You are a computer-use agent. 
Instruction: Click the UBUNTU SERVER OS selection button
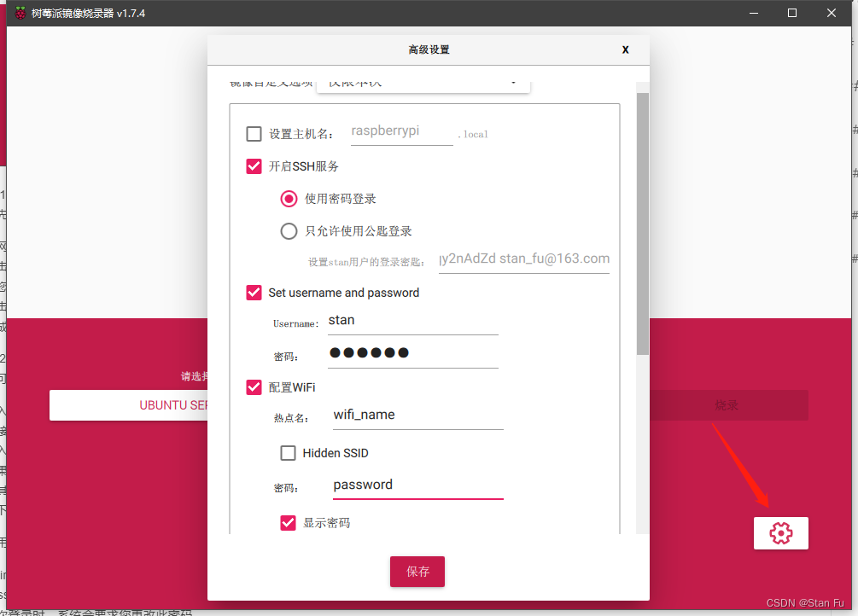click(x=128, y=405)
